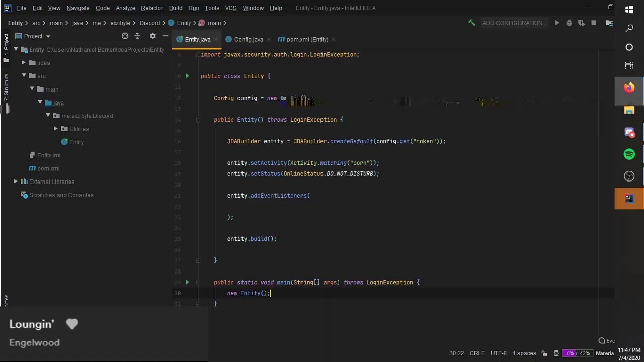Select pom.xml in project tree
Screen dimensions: 644x362
click(48, 168)
